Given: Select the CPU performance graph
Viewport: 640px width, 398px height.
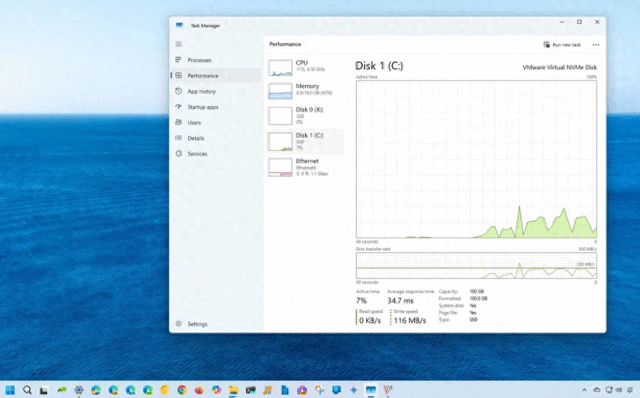Looking at the screenshot, I should 280,68.
